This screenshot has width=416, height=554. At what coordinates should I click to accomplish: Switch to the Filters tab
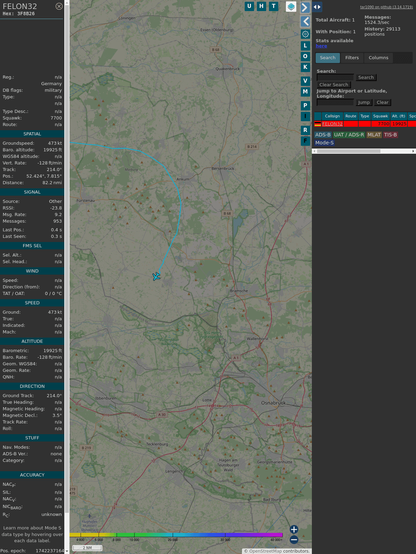[x=352, y=58]
